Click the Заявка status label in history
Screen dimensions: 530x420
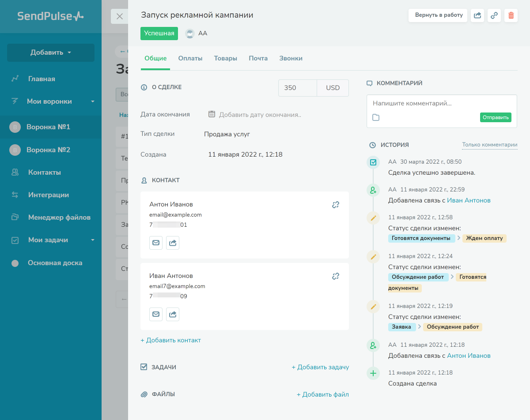pos(402,327)
